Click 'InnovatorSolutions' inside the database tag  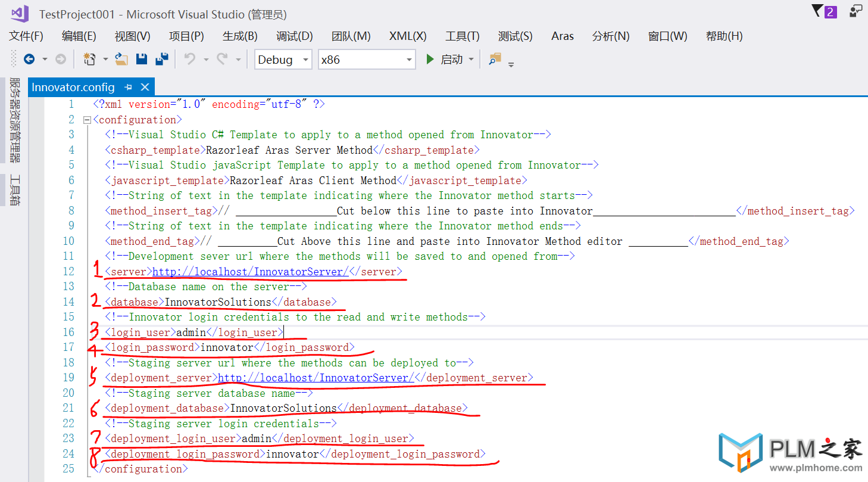218,302
